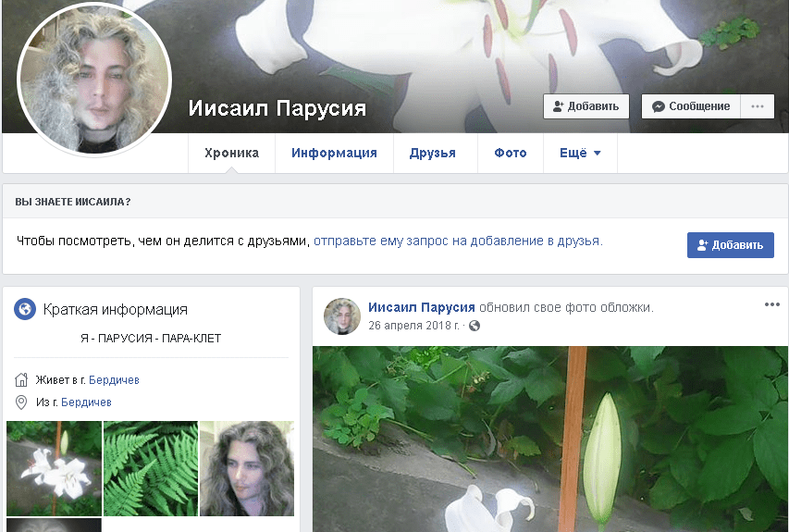The image size is (789, 532).
Task: Click the public globe icon next to post date
Action: pos(474,326)
